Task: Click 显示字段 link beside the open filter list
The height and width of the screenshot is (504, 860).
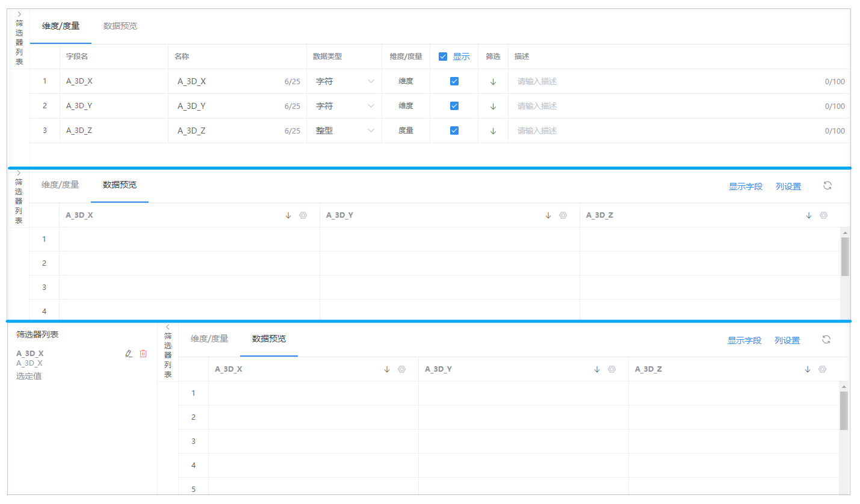Action: 744,340
